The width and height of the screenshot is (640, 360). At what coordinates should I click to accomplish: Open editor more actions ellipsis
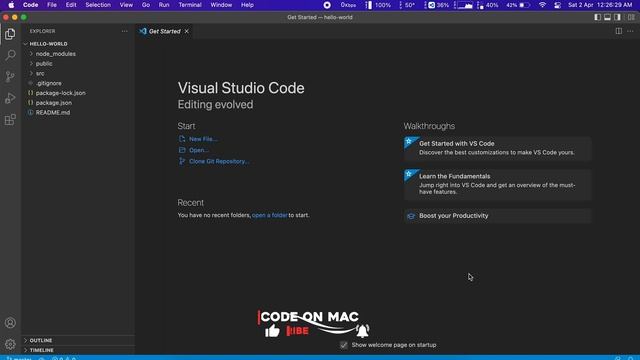pyautogui.click(x=631, y=31)
